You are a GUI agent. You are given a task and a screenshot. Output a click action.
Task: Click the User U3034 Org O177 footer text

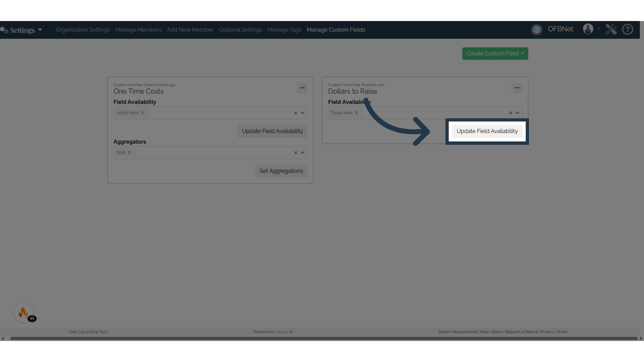(x=88, y=332)
